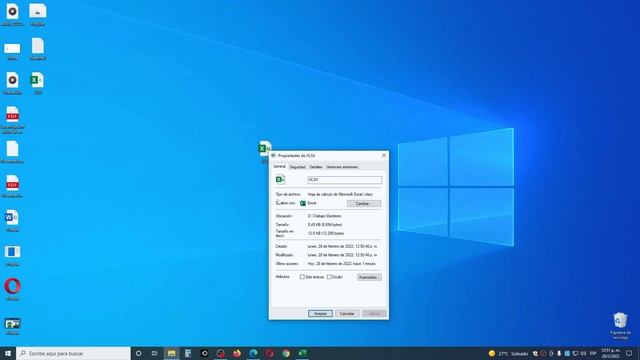Select the Word document desktop icon

click(x=12, y=218)
